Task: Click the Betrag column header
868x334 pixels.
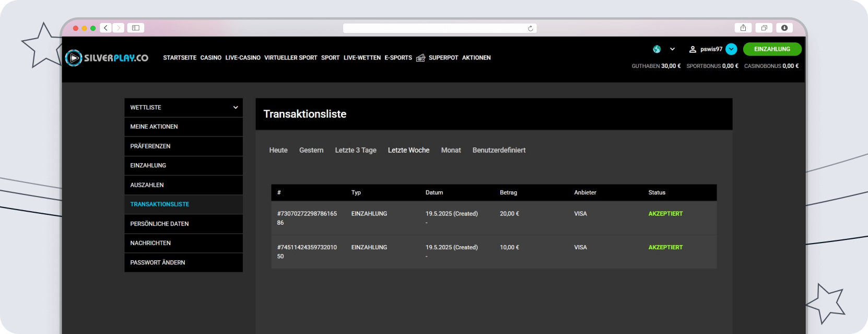Action: (x=508, y=192)
